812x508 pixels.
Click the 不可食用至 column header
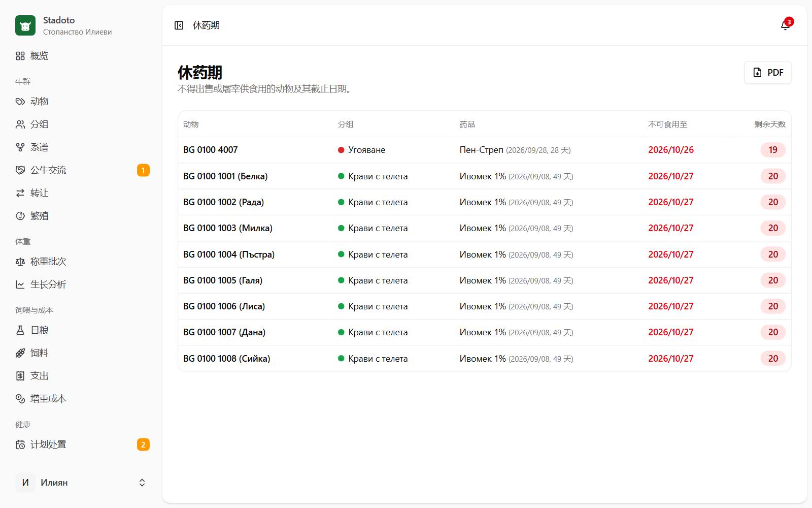pos(667,124)
